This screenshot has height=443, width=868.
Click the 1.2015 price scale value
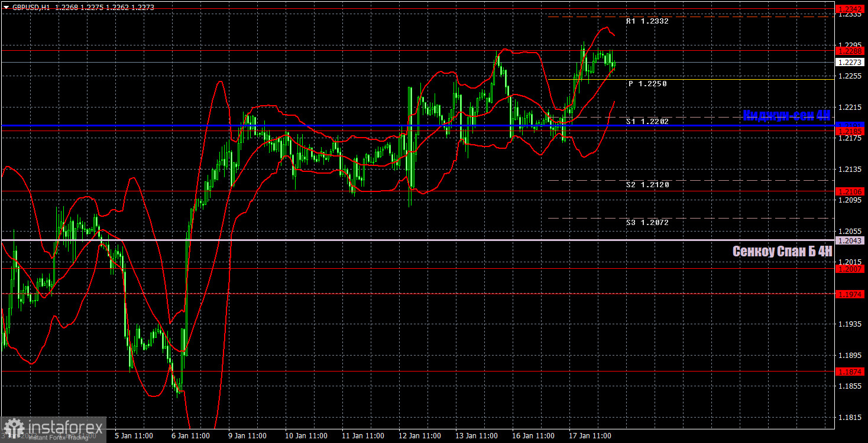click(850, 262)
